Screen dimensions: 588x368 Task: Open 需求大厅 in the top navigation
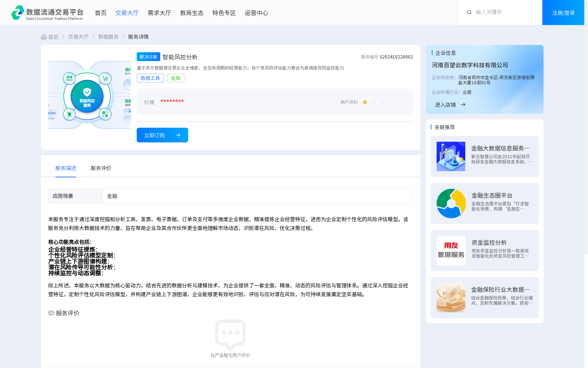coord(159,13)
